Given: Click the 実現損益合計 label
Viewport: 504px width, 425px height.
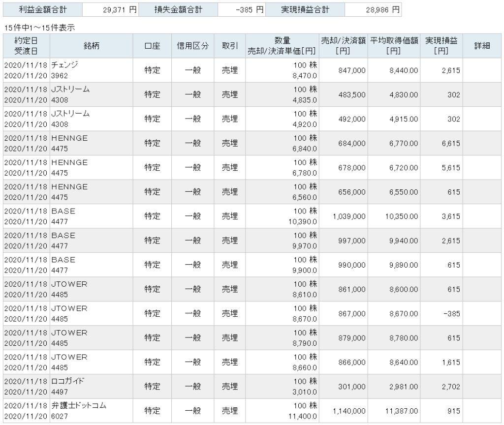Looking at the screenshot, I should point(305,10).
